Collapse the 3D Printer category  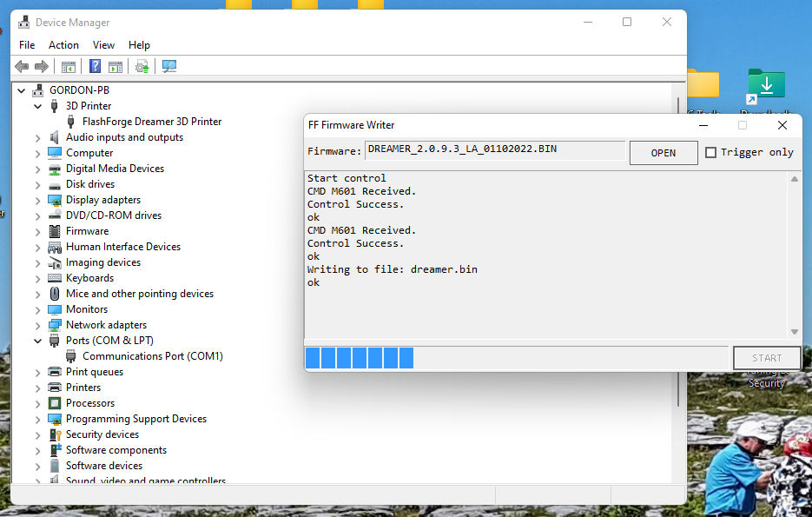36,105
